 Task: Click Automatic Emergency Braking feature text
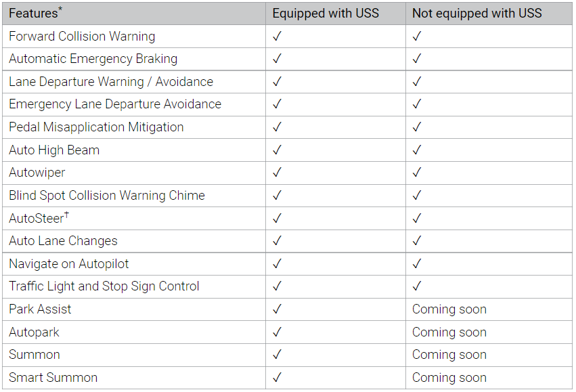tap(93, 59)
